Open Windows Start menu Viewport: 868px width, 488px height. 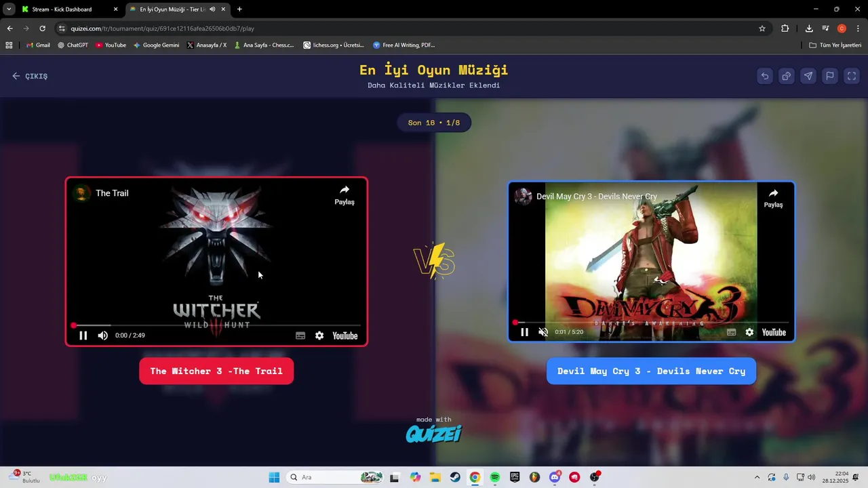pyautogui.click(x=274, y=477)
